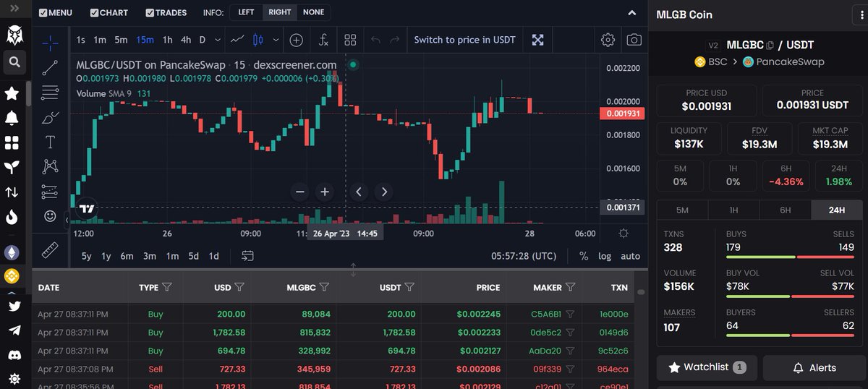868x389 pixels.
Task: Open the new pairs sprout icon in the sidebar
Action: [x=12, y=167]
